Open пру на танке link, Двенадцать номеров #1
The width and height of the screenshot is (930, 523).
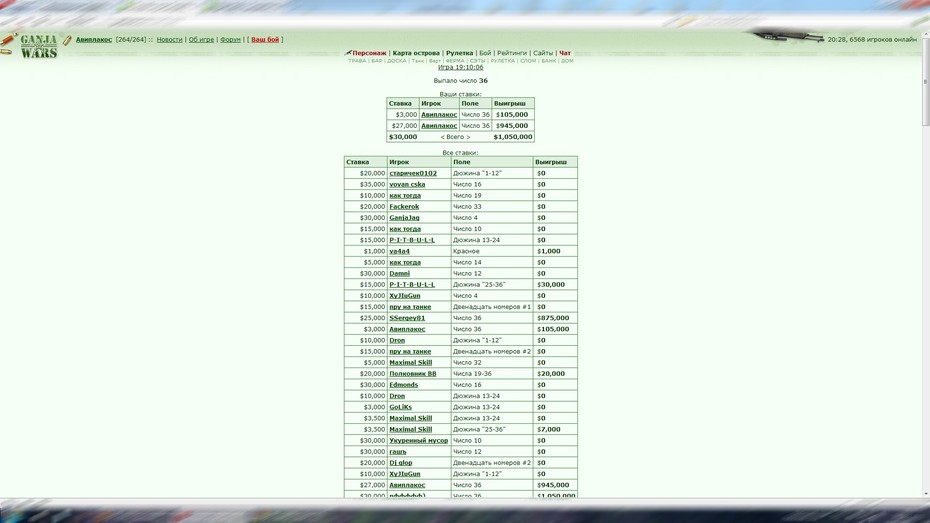coord(410,307)
